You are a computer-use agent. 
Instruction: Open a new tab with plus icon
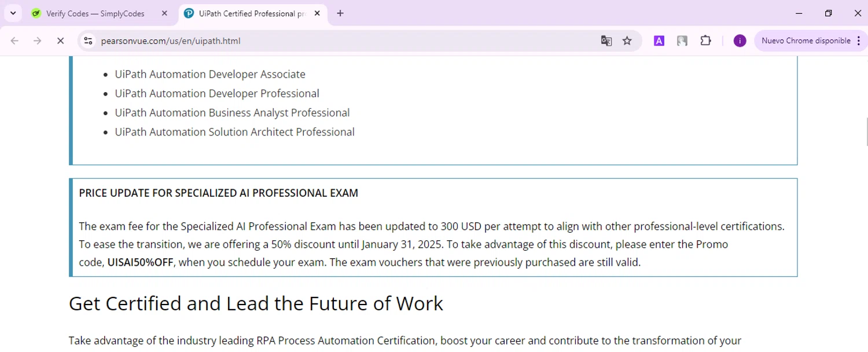tap(340, 13)
